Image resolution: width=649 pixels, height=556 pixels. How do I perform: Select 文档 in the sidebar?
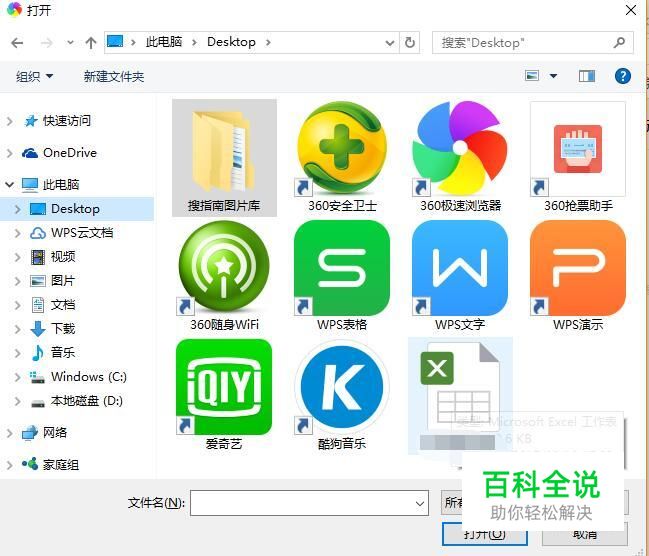(63, 305)
